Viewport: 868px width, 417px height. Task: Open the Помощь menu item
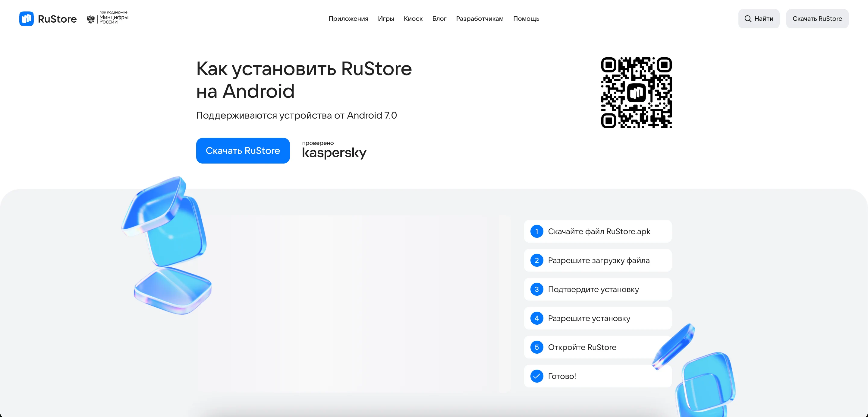click(x=526, y=19)
